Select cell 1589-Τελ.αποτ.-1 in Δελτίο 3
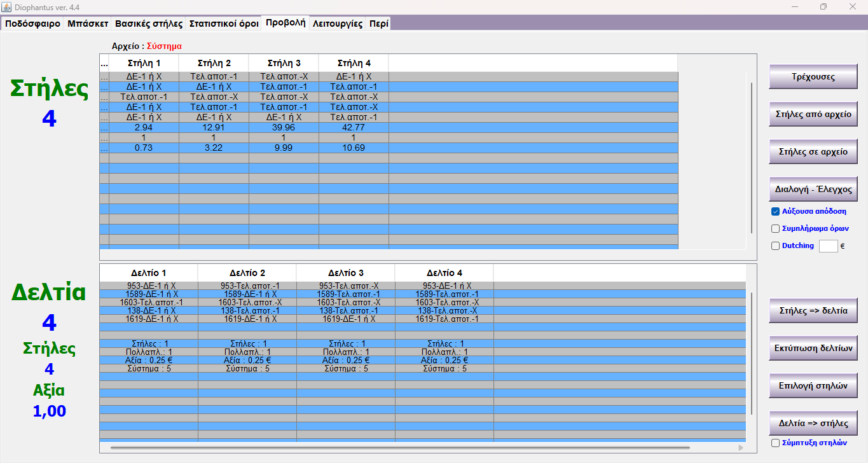 pos(346,294)
